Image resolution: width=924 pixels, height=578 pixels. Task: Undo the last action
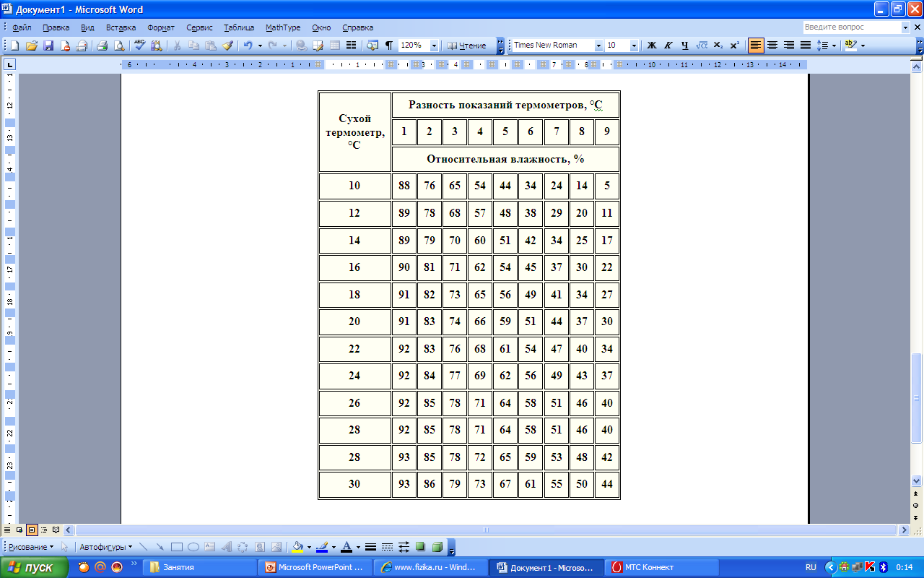[x=248, y=46]
